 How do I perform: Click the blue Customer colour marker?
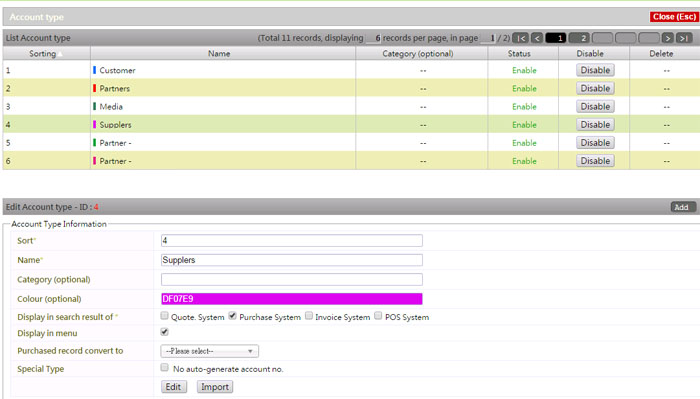[94, 70]
